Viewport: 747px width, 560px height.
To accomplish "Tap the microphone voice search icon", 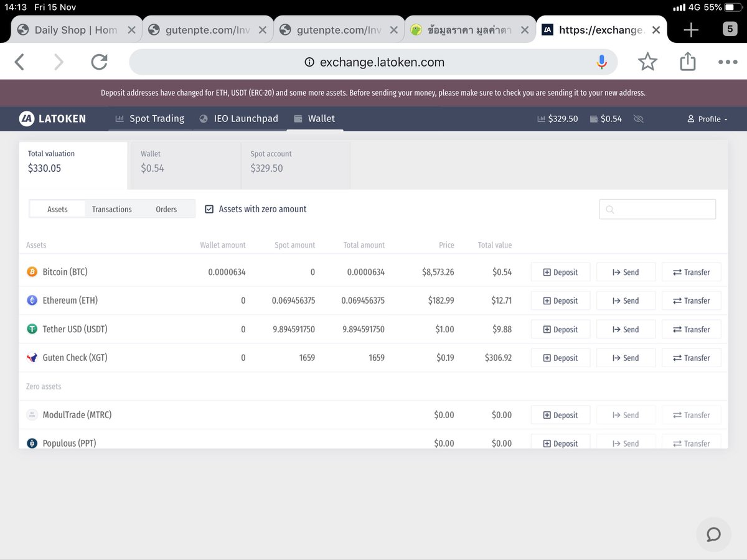I will (x=601, y=62).
